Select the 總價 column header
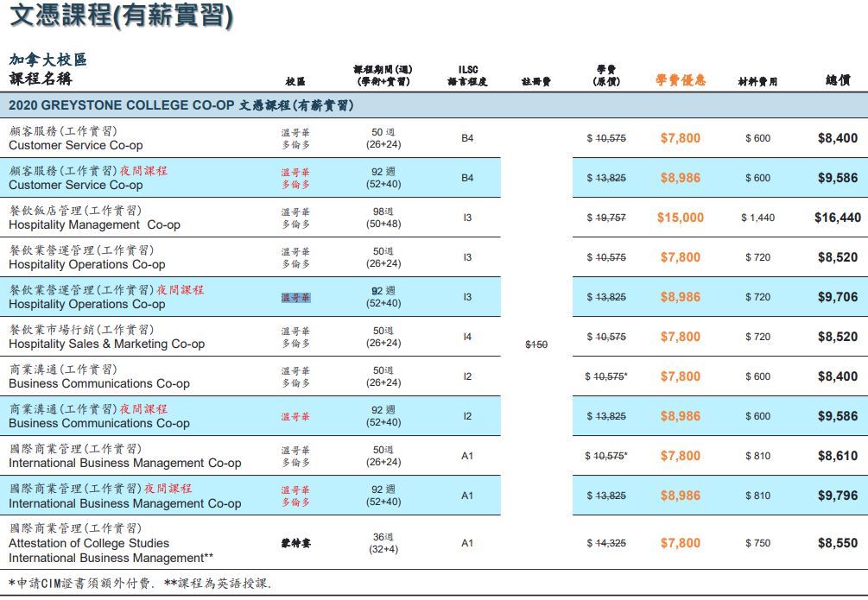Screen dimensions: 868x600 click(838, 80)
